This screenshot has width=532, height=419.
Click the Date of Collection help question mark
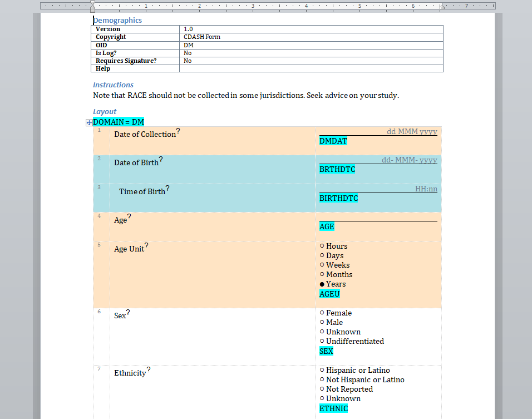(x=178, y=131)
